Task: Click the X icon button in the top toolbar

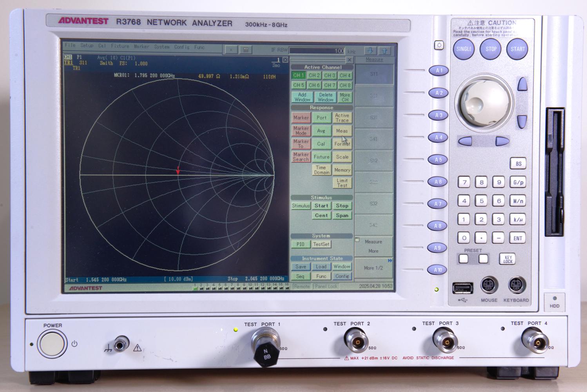Action: click(231, 50)
